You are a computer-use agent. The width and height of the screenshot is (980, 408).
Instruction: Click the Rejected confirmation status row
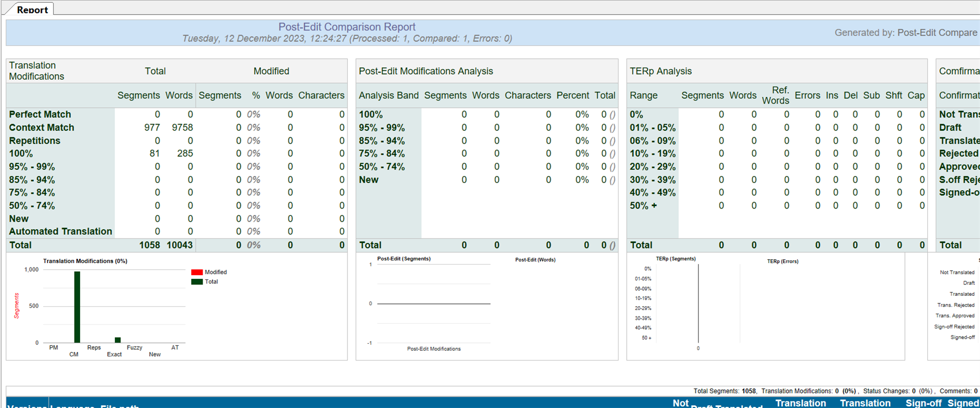958,154
